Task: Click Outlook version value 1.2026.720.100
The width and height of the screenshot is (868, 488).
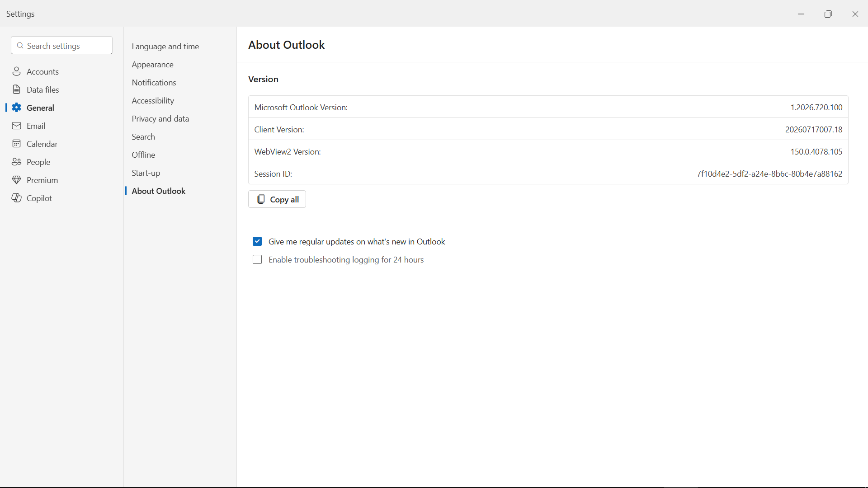Action: coord(816,107)
